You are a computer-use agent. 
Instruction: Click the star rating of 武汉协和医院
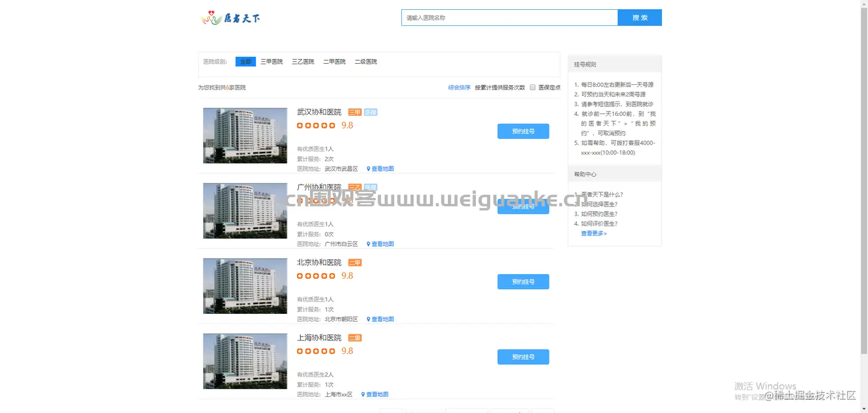(316, 126)
